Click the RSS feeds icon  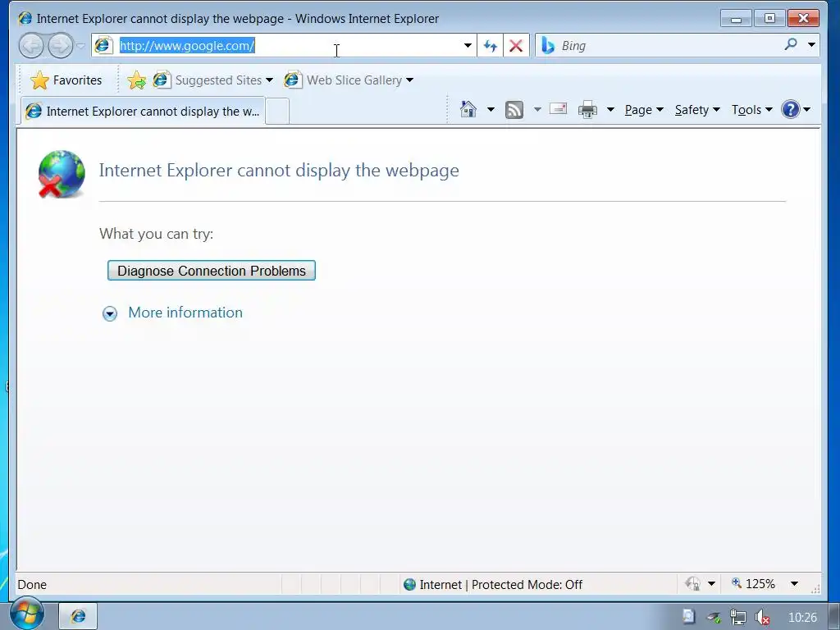pyautogui.click(x=514, y=110)
